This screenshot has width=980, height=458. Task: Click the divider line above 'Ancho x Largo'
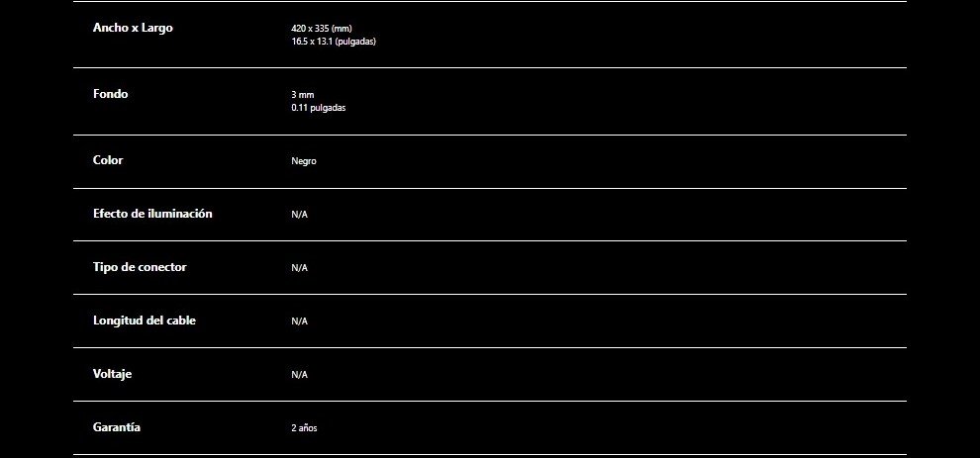(x=490, y=2)
